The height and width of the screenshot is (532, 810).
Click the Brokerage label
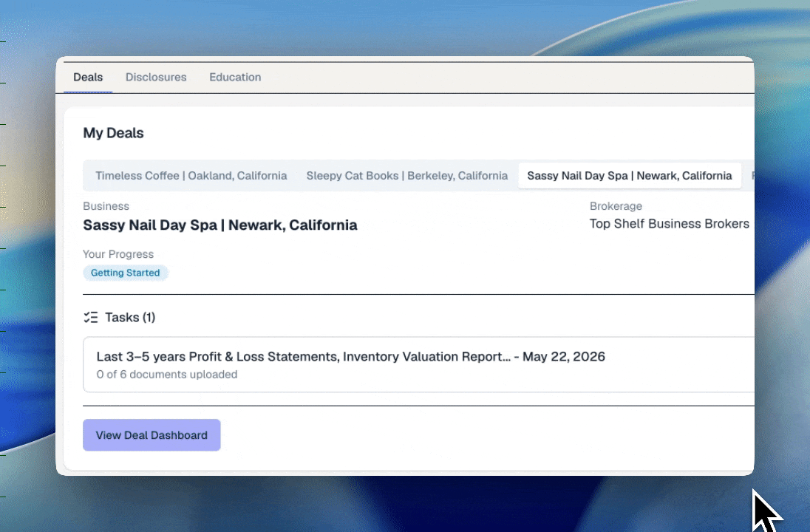(616, 206)
